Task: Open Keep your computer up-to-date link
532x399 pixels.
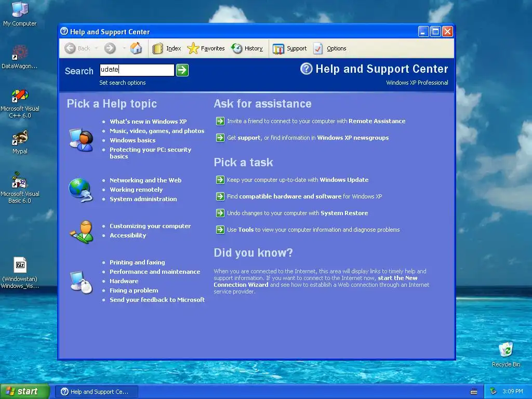Action: click(298, 180)
